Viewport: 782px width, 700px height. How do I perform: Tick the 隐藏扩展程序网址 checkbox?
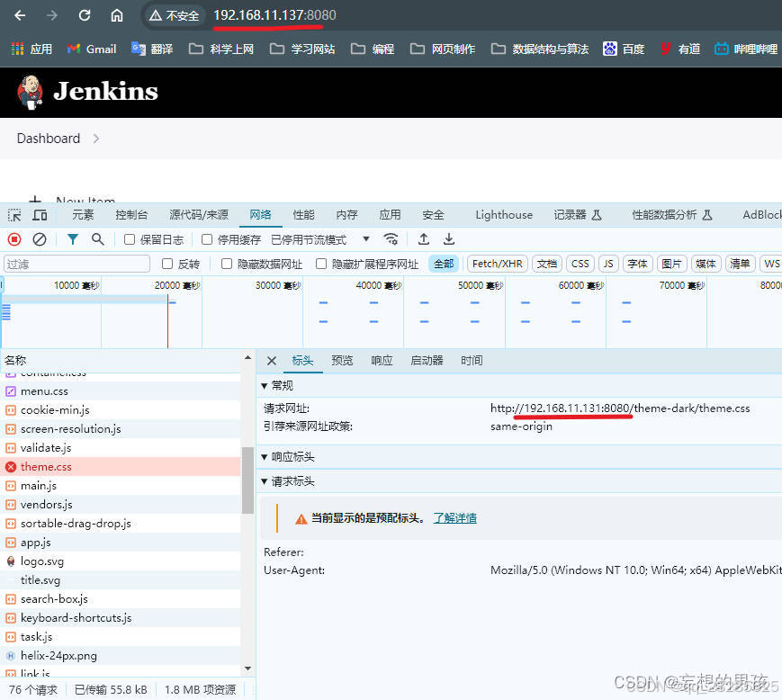coord(321,264)
